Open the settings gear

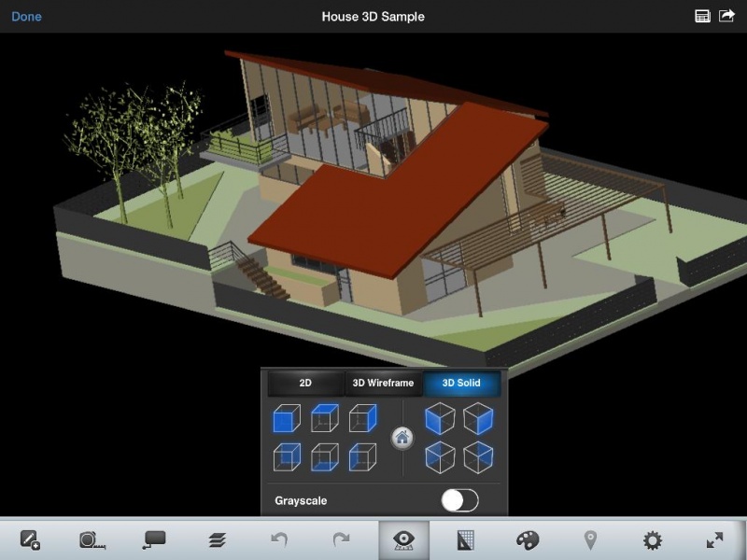click(652, 540)
